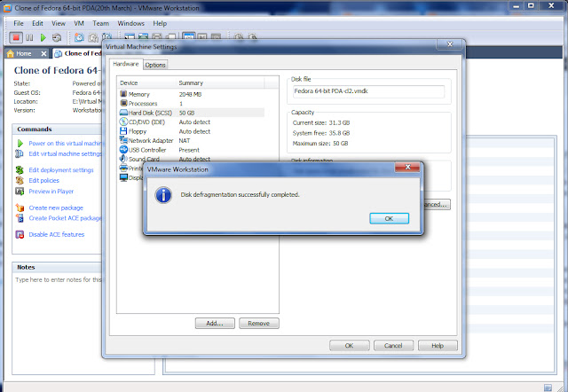Screen dimensions: 568x392
Task: Close the VMware Workstation message box
Action: [x=407, y=167]
